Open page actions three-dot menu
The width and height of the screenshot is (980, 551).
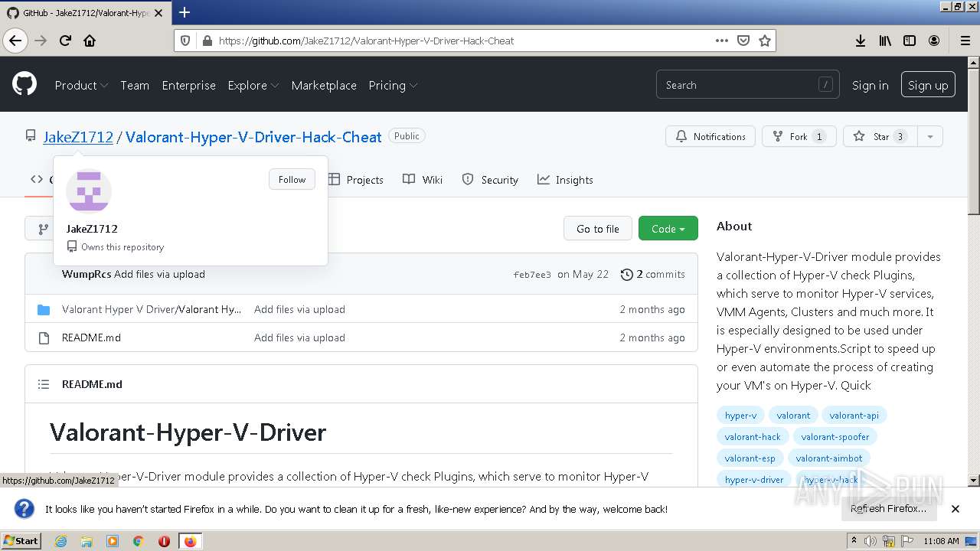721,41
